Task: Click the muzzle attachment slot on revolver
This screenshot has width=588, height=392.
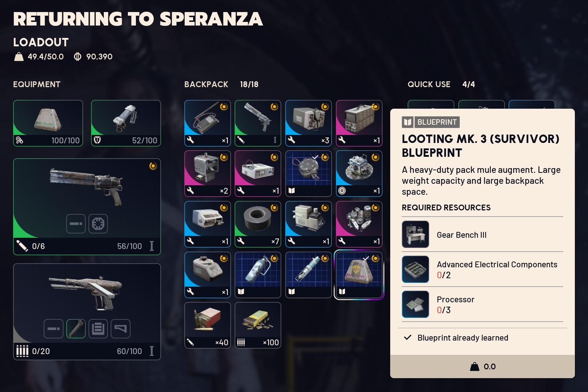Action: 76,224
